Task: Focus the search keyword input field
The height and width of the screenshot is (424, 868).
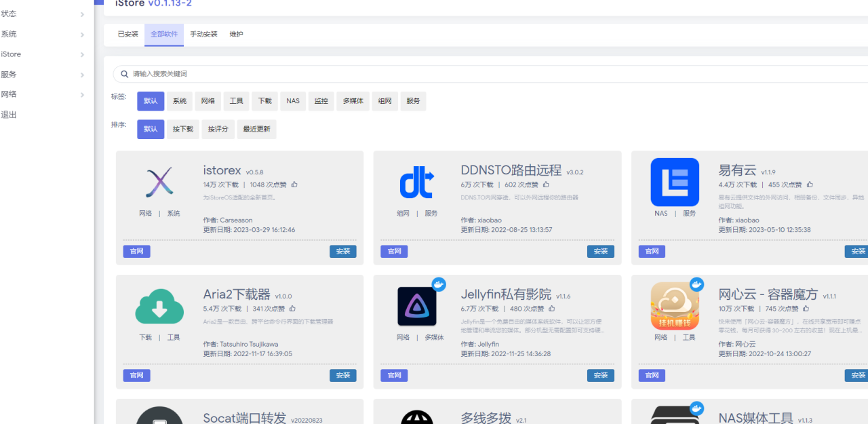Action: [475, 74]
